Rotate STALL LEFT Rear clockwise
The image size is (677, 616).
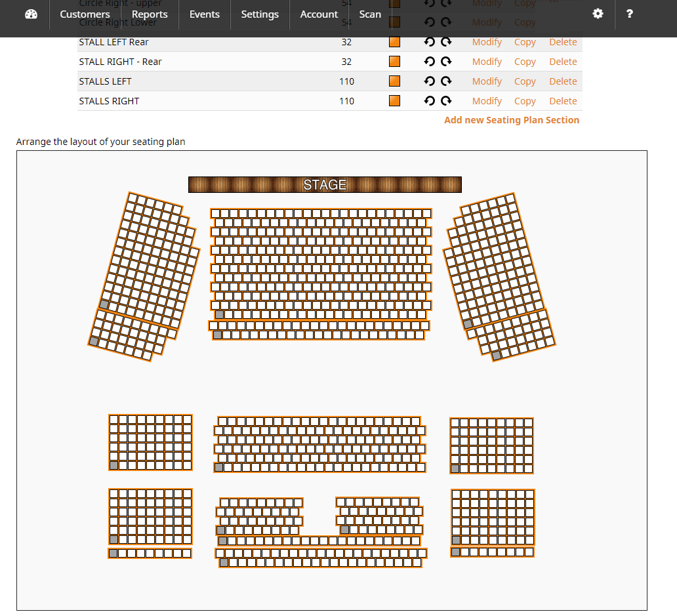(446, 42)
